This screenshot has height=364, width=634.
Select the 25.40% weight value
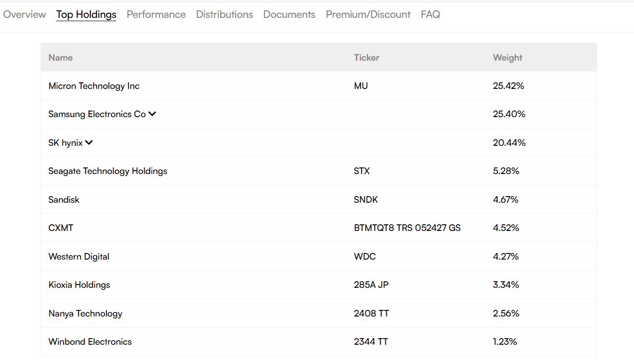coord(509,114)
